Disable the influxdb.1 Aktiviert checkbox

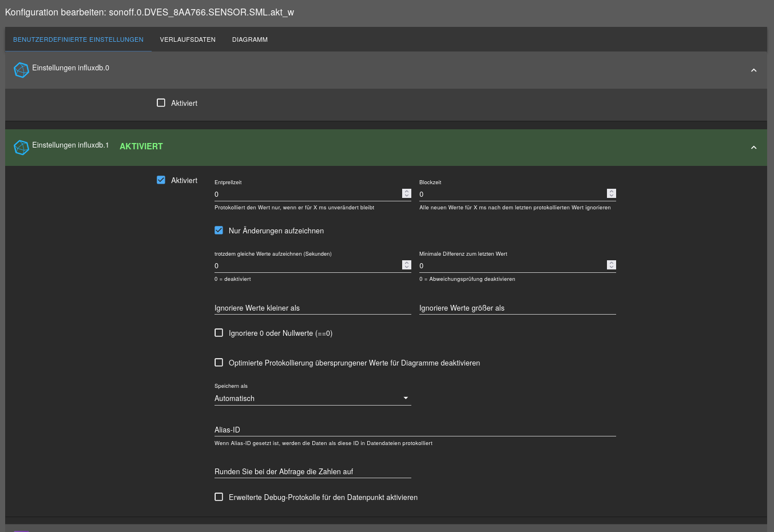click(161, 180)
